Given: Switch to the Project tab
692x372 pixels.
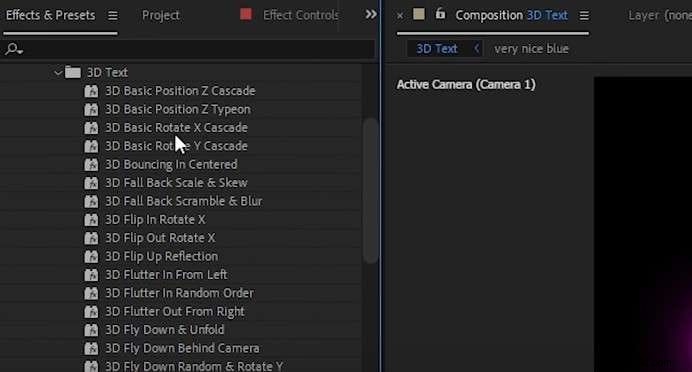Looking at the screenshot, I should pyautogui.click(x=161, y=15).
